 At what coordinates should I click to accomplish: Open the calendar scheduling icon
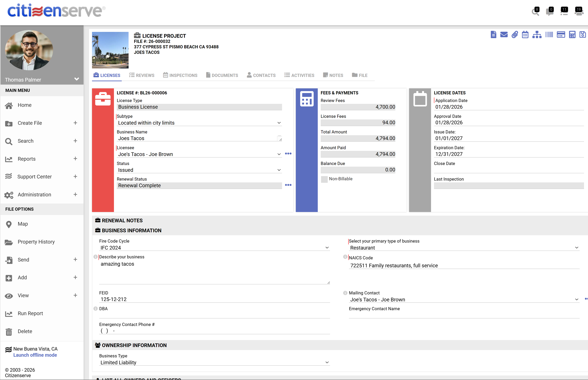[x=525, y=34]
